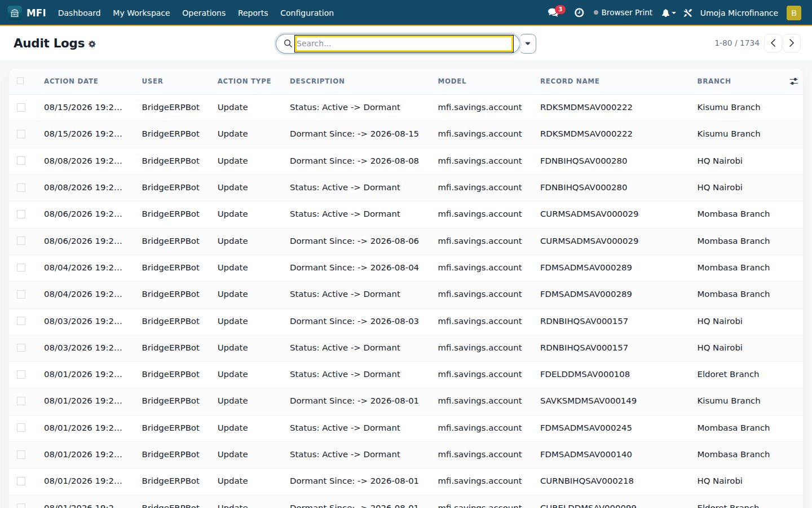Focus the Search input field
812x508 pixels.
404,43
